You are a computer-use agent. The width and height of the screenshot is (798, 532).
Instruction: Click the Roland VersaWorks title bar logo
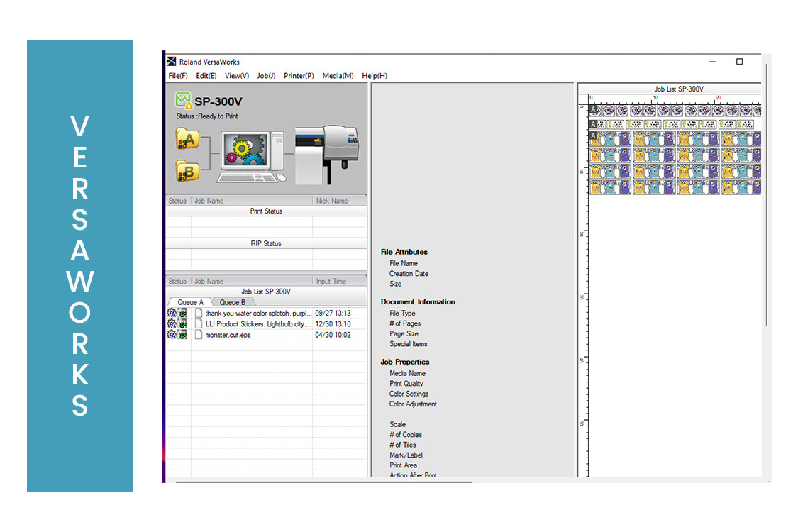pyautogui.click(x=172, y=62)
